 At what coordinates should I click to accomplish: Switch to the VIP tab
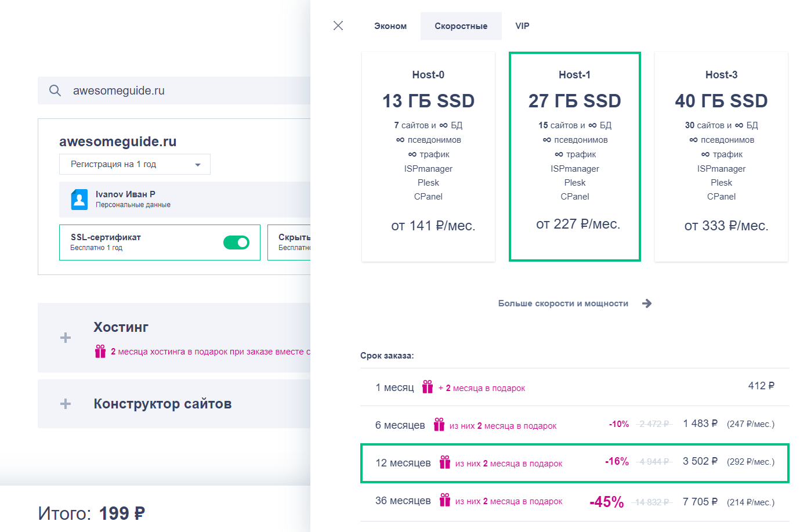522,26
